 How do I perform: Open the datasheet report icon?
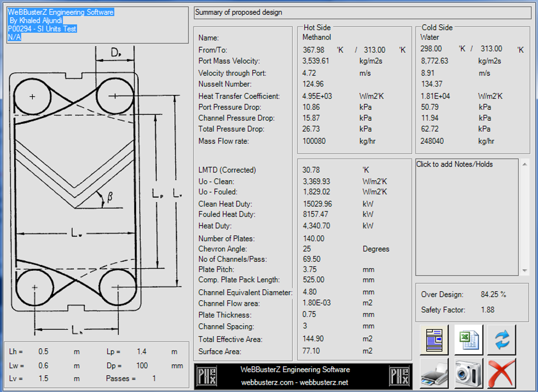434,340
